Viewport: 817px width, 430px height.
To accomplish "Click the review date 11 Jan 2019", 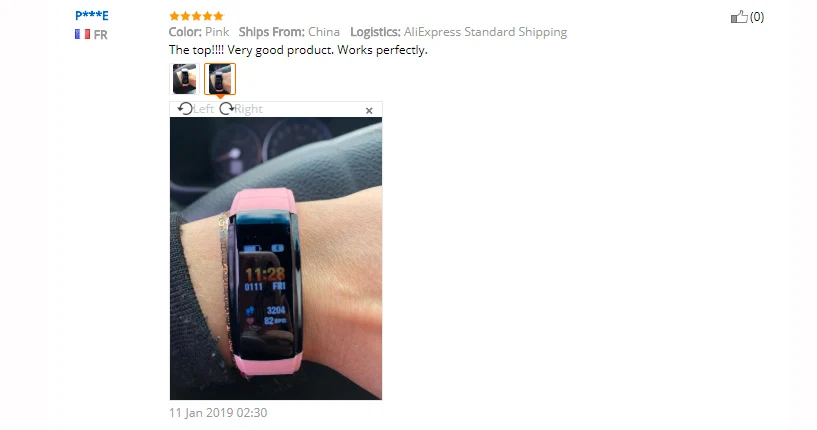I will pyautogui.click(x=218, y=413).
